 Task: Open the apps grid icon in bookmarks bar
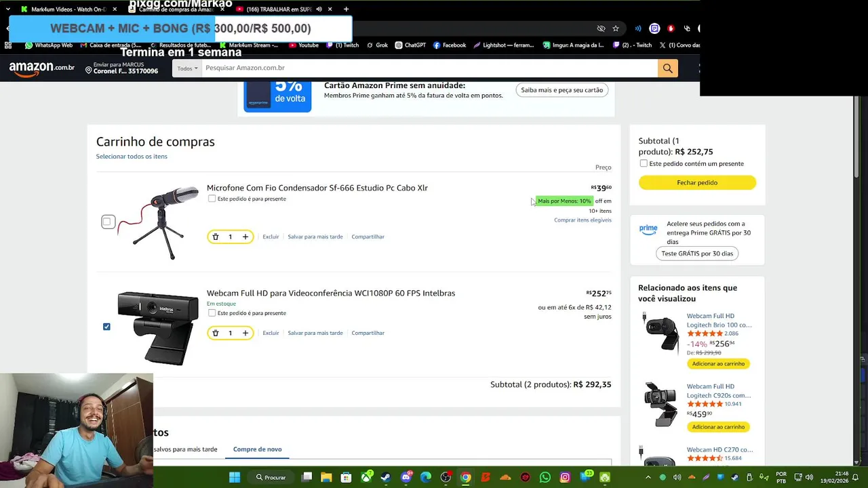[8, 45]
